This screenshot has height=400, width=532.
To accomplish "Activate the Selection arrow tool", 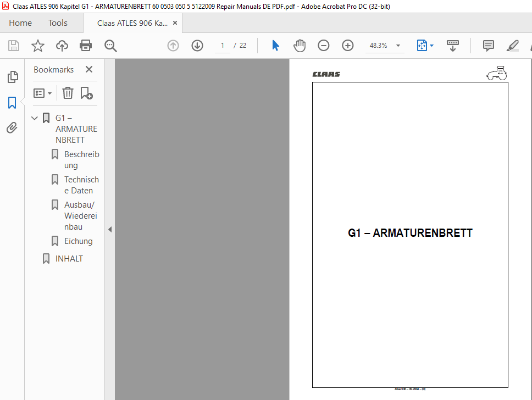I will coord(275,46).
